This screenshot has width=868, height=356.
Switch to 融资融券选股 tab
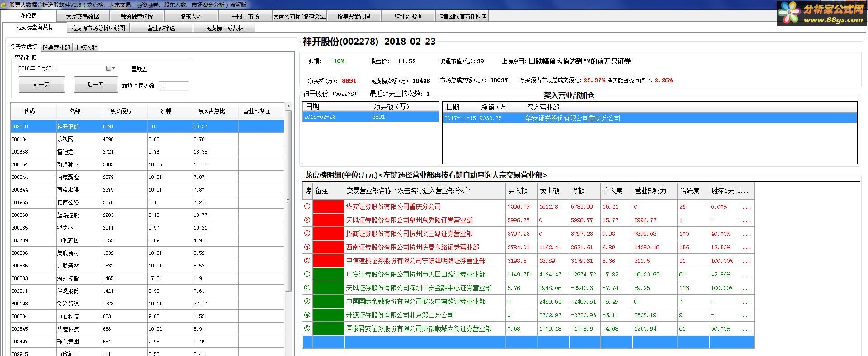point(137,16)
